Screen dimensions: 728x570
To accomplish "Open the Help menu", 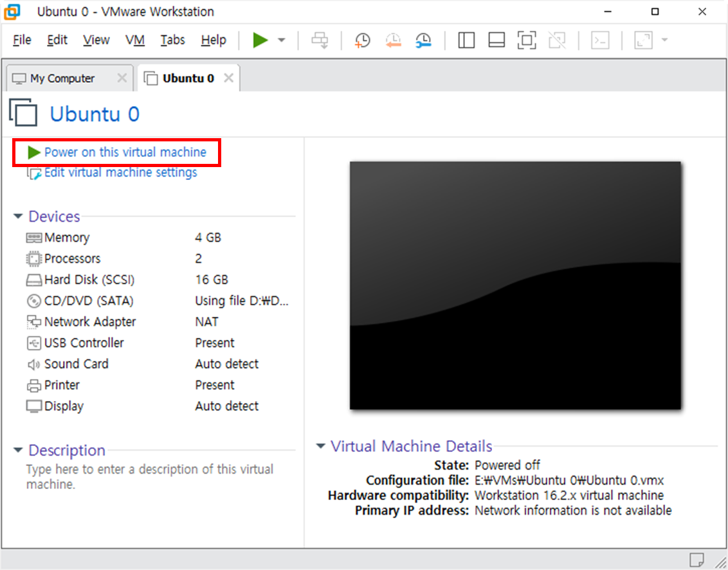I will click(214, 40).
